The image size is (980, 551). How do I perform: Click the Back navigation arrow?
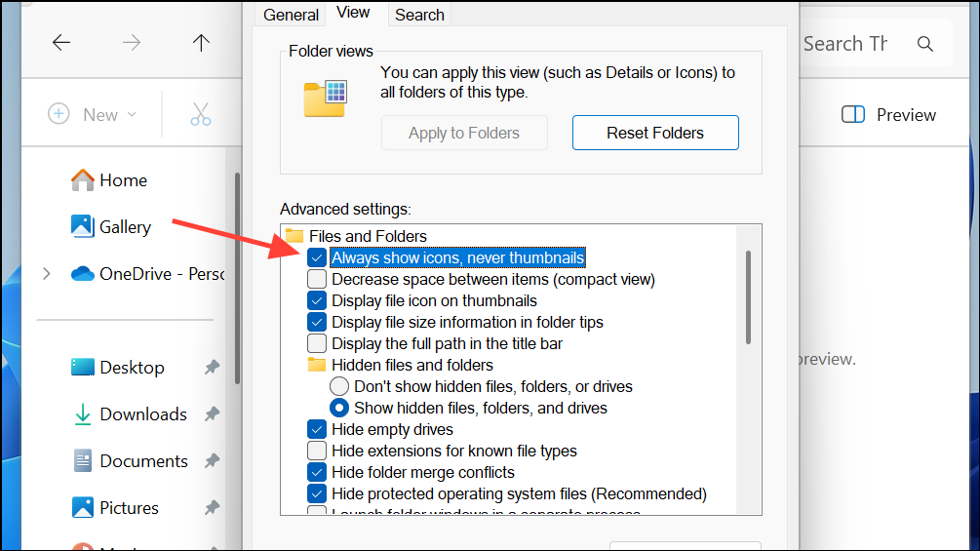61,43
